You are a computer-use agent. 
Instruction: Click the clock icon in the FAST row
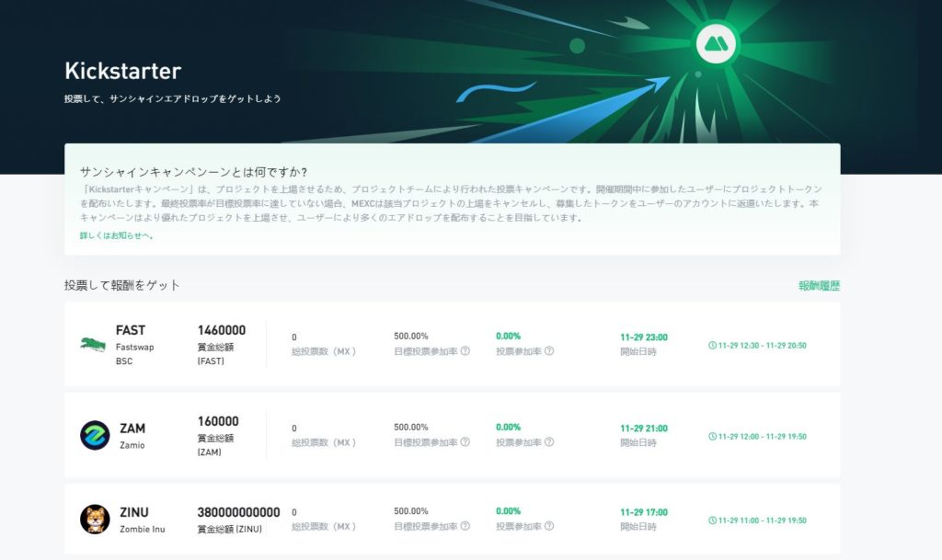click(712, 346)
